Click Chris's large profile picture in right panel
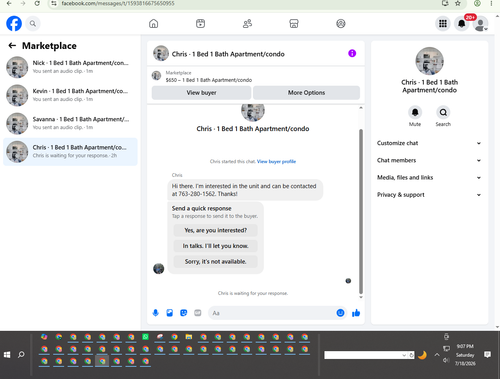Screen dimensions: 500x379 (429, 61)
